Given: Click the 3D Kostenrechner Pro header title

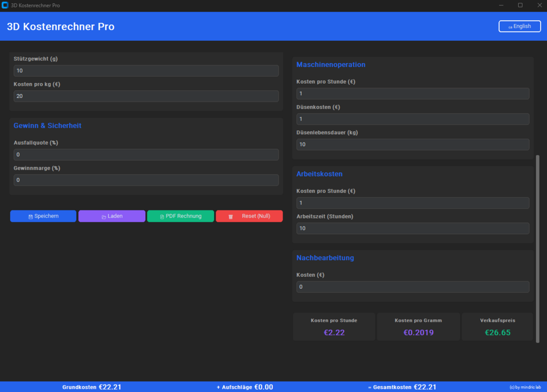Looking at the screenshot, I should (x=61, y=27).
